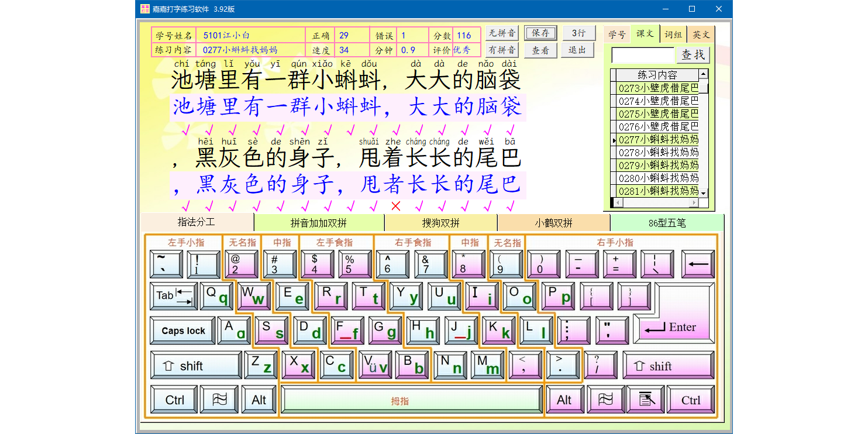Screen dimensions: 868x434
Task: Click the 3行 button
Action: tap(578, 33)
